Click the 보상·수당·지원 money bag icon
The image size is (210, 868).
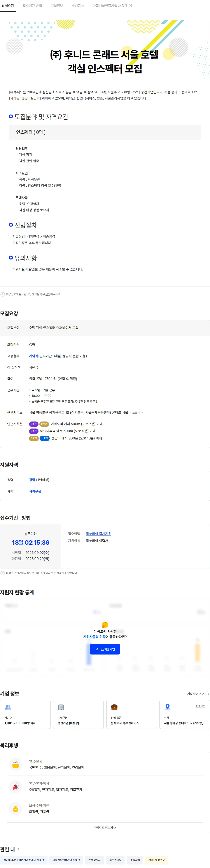click(x=16, y=809)
